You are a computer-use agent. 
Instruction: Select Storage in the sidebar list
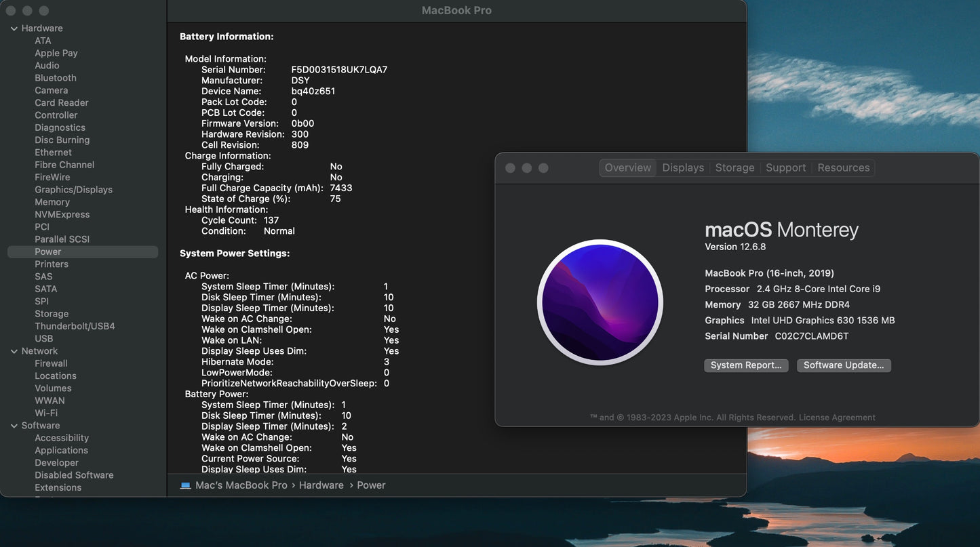52,314
